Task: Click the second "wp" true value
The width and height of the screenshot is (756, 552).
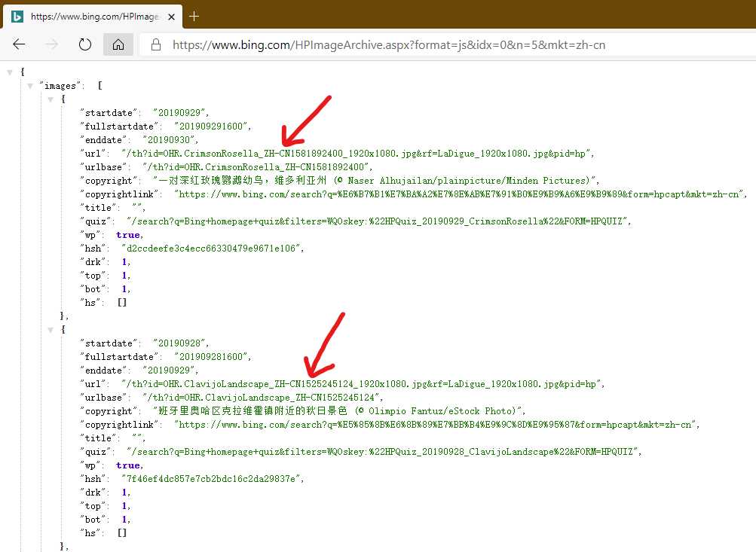Action: (x=129, y=465)
